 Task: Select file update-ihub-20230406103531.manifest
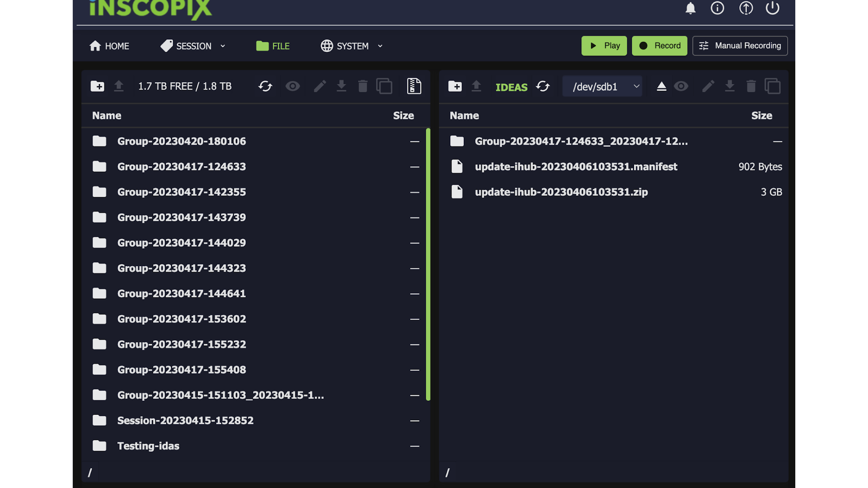coord(614,167)
